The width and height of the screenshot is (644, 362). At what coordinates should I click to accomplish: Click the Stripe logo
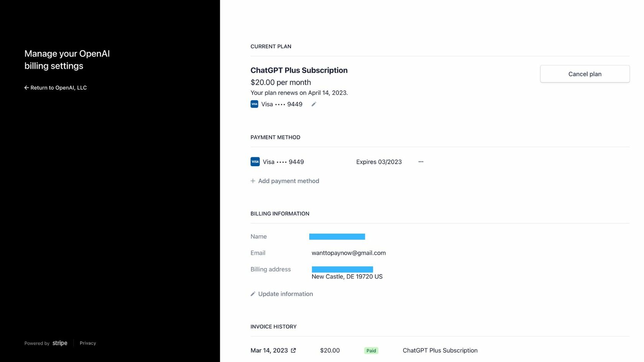click(60, 343)
